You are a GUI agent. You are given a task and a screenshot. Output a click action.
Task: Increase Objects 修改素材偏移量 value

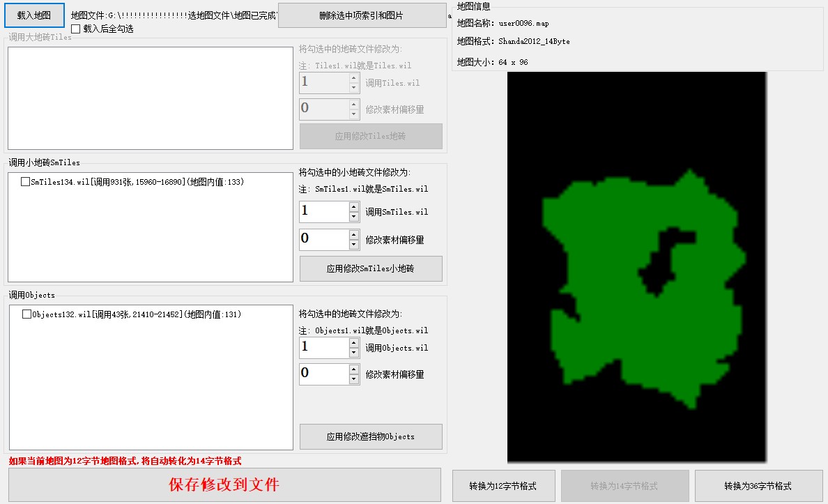[x=354, y=369]
